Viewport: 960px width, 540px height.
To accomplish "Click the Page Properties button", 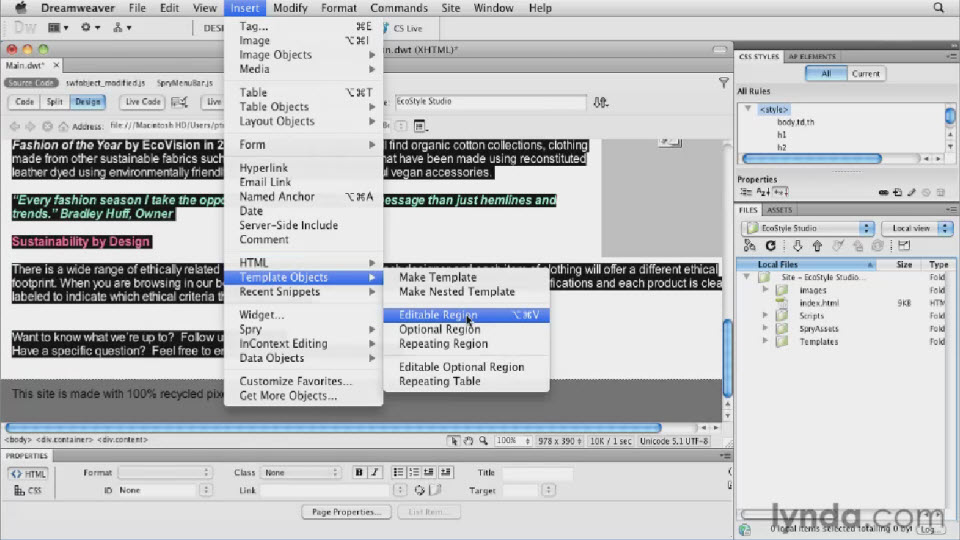I will pyautogui.click(x=347, y=512).
